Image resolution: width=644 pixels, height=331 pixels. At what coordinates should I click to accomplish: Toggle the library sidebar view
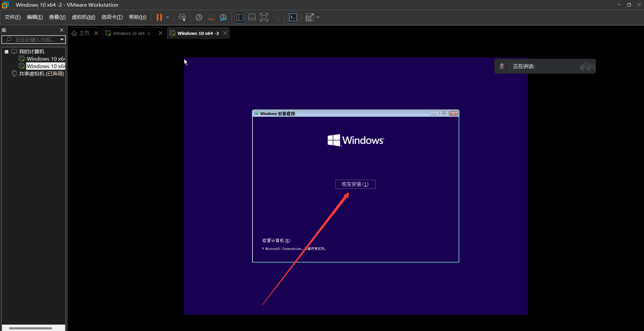tap(240, 17)
